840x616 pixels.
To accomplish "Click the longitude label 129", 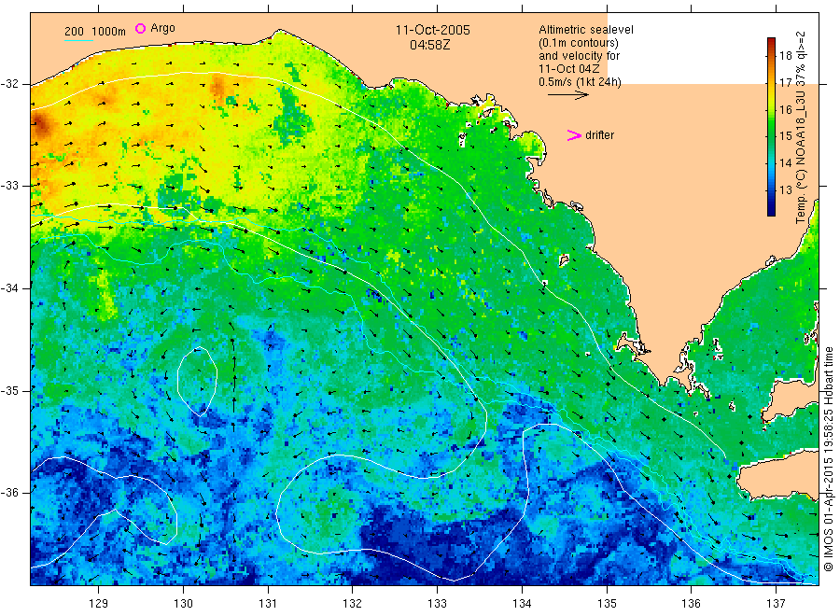I will (x=99, y=604).
